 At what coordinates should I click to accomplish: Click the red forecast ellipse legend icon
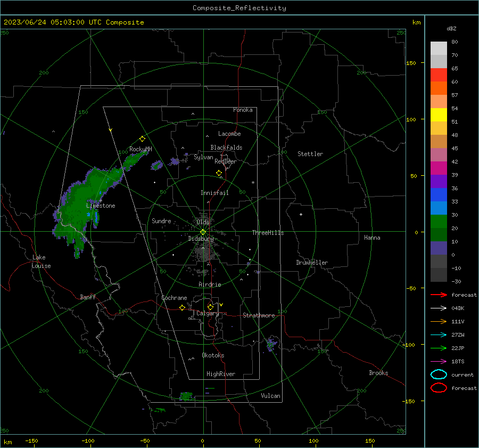coord(439,388)
